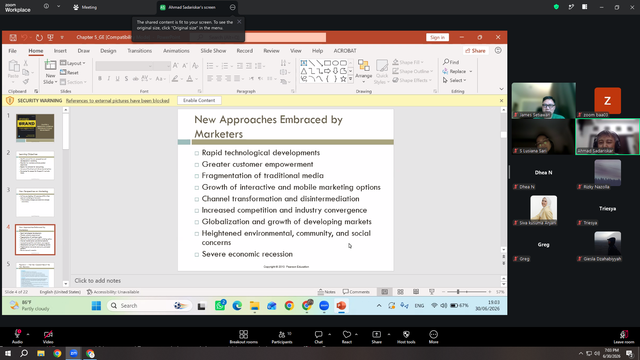This screenshot has width=640, height=360.
Task: Open the Shape Fill dropdown
Action: [x=408, y=62]
